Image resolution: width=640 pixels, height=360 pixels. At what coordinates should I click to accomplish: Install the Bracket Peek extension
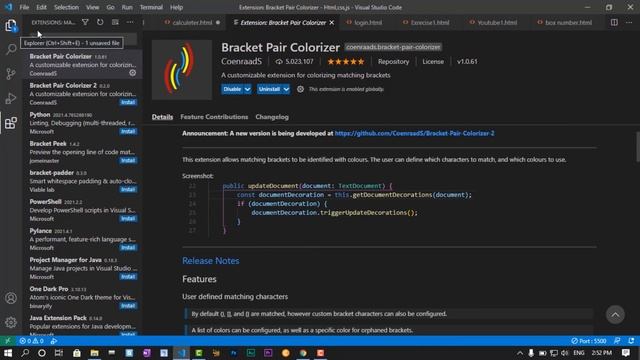[x=128, y=160]
